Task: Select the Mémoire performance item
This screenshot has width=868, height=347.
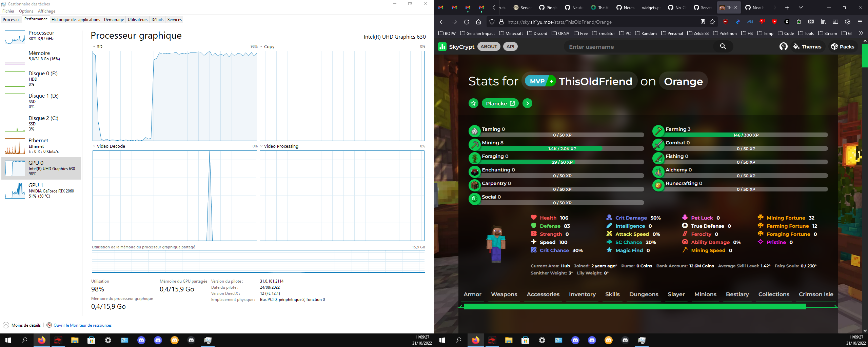Action: 41,57
